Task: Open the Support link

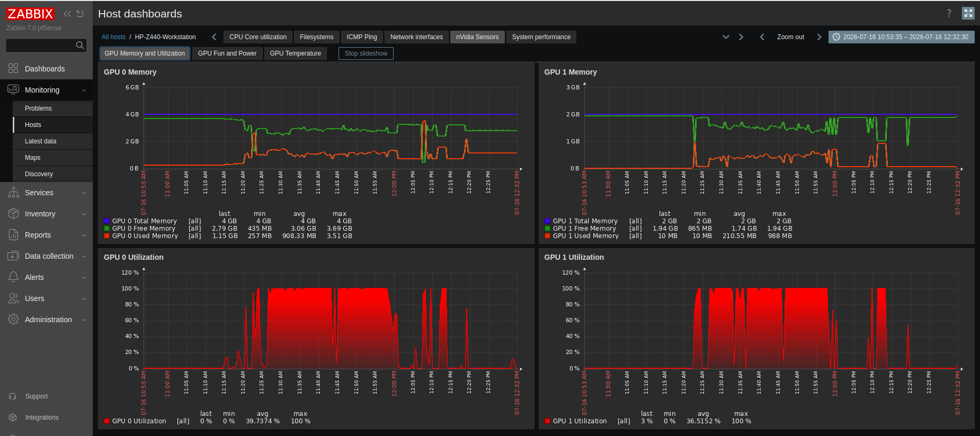Action: pyautogui.click(x=37, y=396)
